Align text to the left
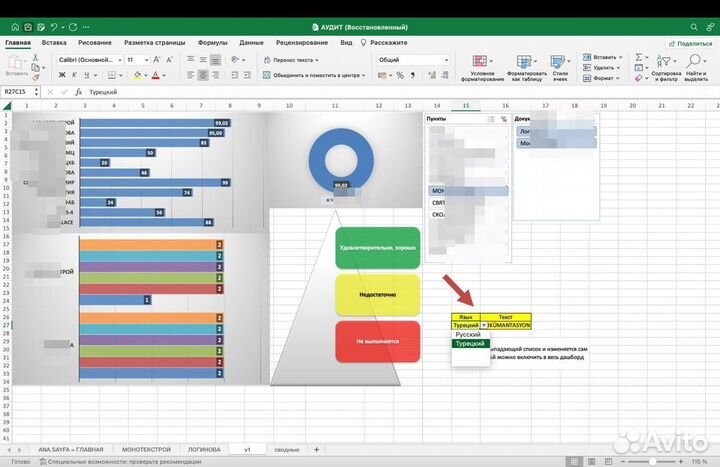The height and width of the screenshot is (467, 720). (191, 75)
